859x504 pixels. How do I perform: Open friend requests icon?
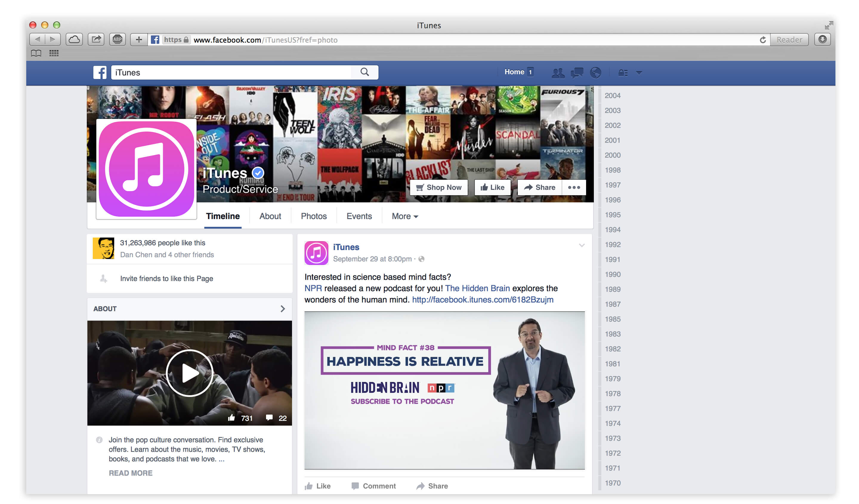(558, 72)
